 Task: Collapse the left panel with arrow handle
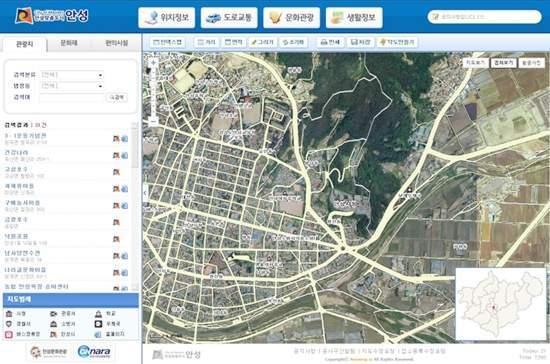tap(145, 193)
